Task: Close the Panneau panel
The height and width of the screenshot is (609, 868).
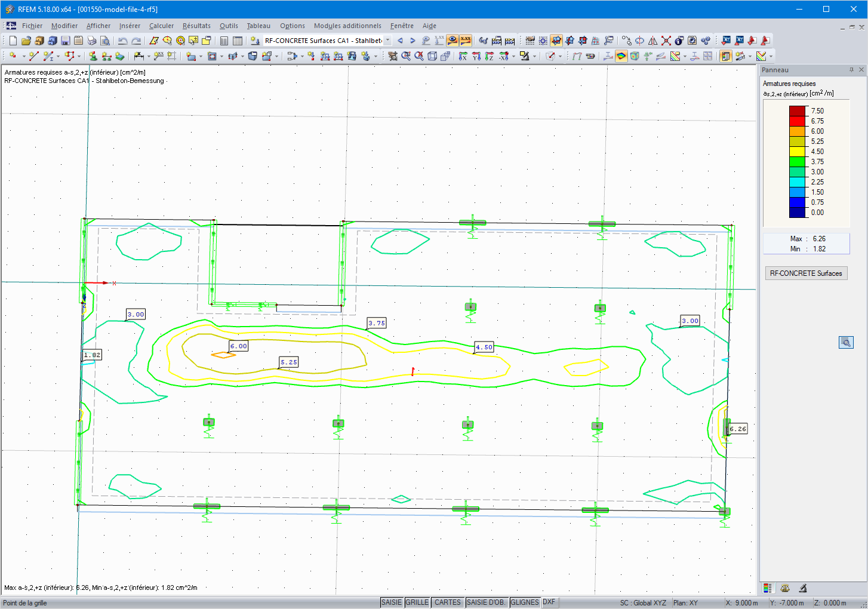Action: (861, 70)
